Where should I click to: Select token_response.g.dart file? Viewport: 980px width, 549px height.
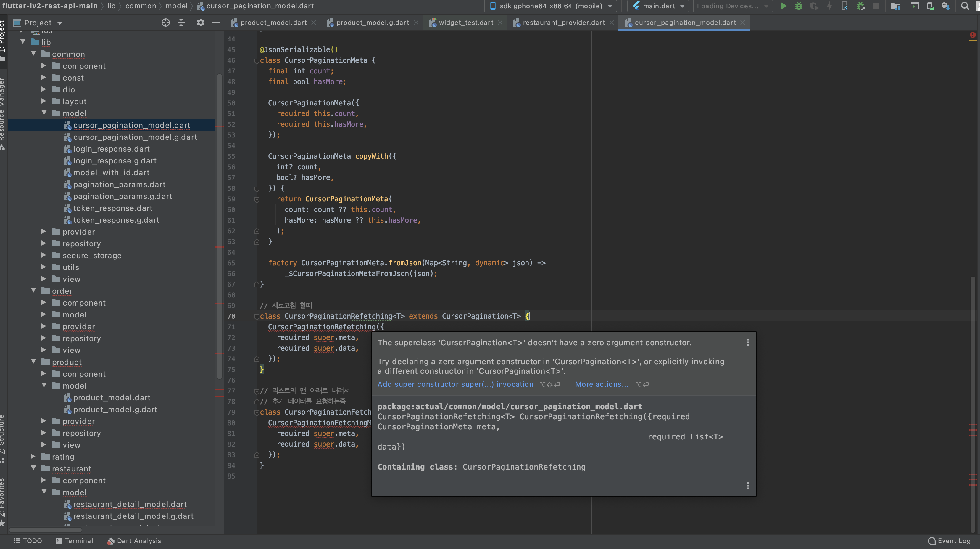click(x=116, y=220)
